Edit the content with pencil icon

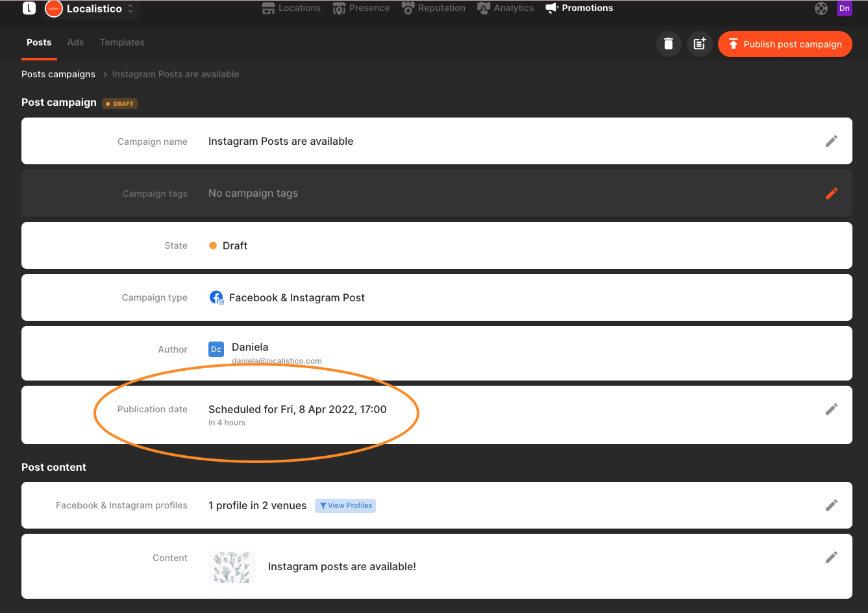coord(832,557)
